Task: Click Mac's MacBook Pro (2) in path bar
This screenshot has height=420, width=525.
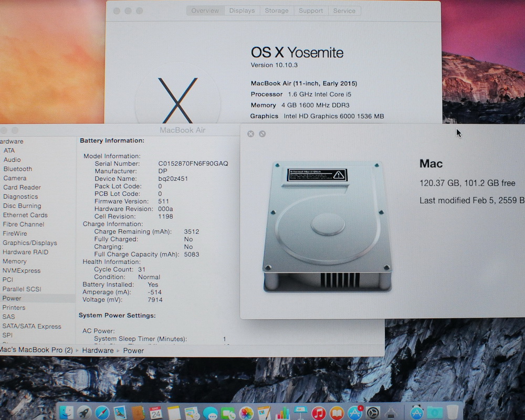Action: 36,350
